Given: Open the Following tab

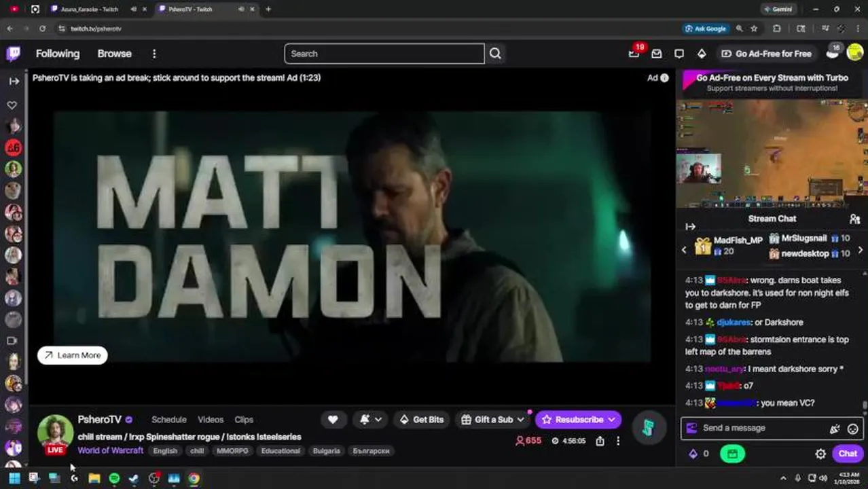Looking at the screenshot, I should [x=58, y=54].
